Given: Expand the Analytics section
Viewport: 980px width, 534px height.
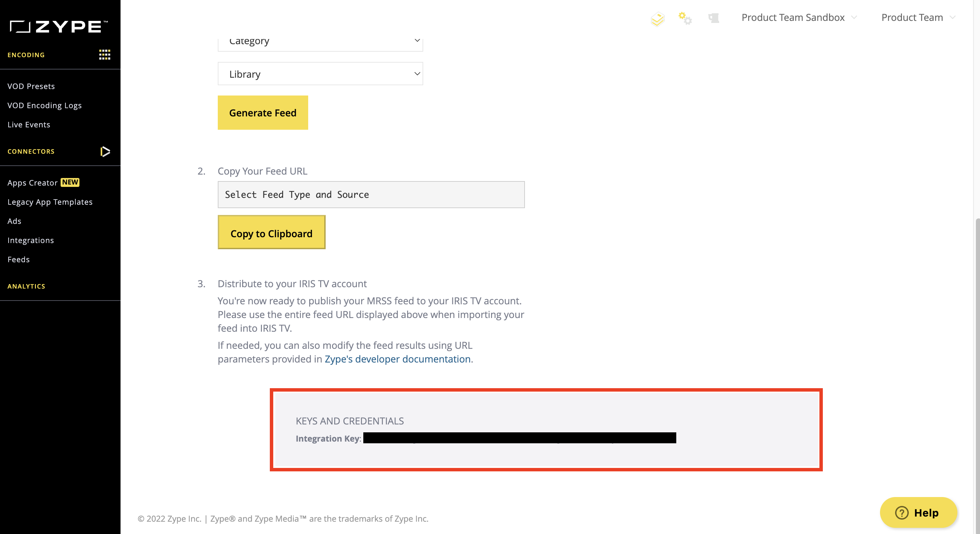Looking at the screenshot, I should click(x=26, y=287).
